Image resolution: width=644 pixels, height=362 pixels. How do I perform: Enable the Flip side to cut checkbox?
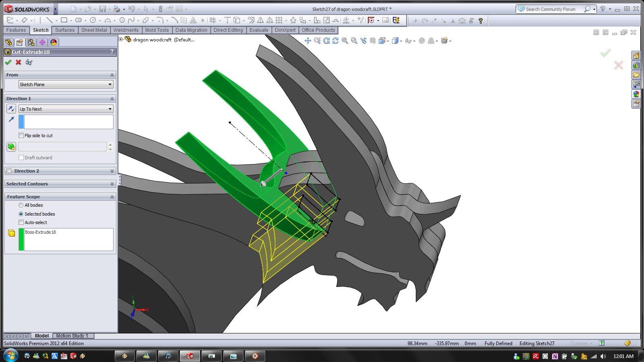21,136
